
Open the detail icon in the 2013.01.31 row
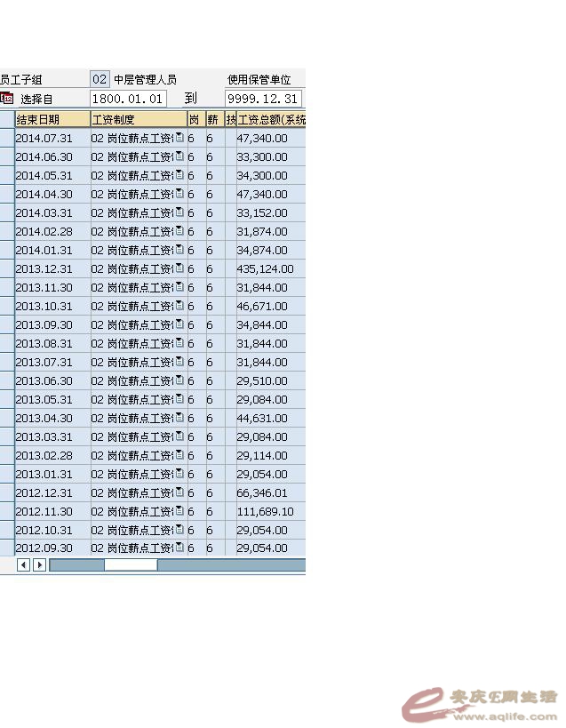pyautogui.click(x=179, y=473)
